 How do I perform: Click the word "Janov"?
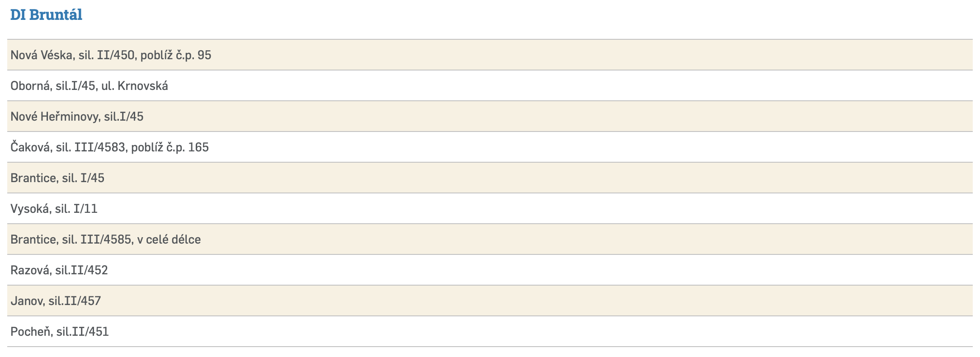(27, 301)
